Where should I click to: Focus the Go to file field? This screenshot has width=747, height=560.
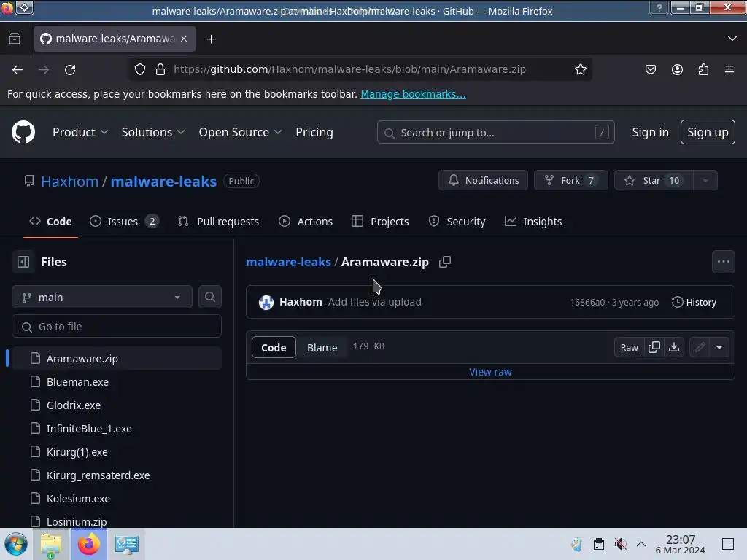(x=116, y=326)
